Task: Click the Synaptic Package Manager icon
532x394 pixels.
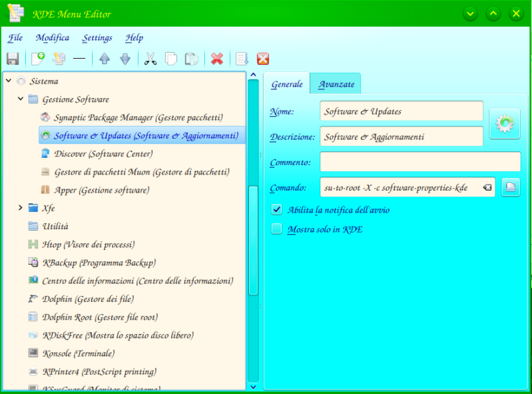Action: coord(45,117)
